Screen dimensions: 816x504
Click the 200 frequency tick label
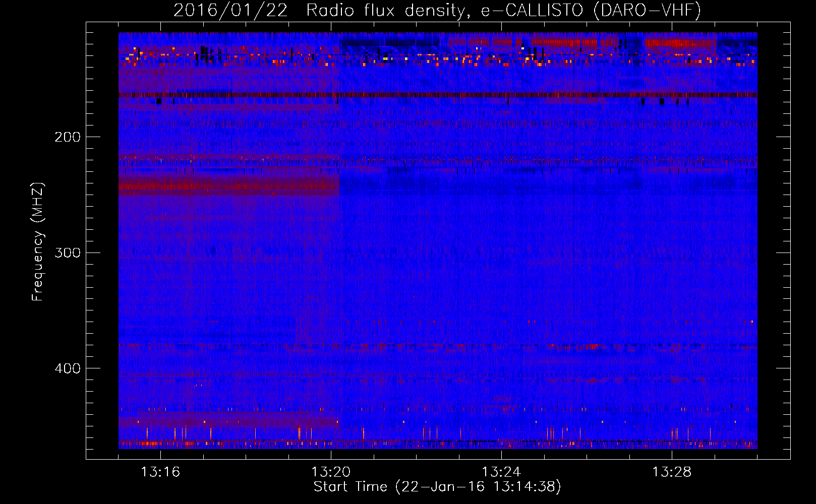click(68, 137)
